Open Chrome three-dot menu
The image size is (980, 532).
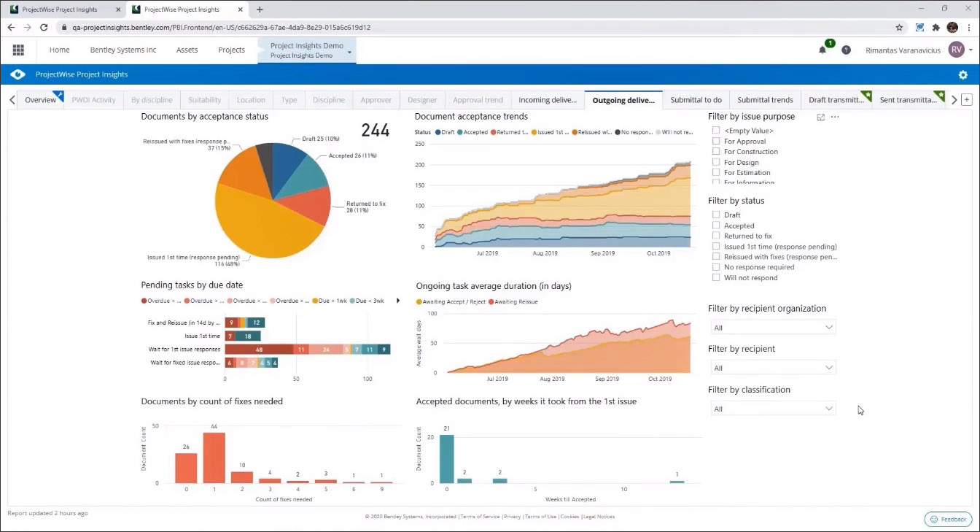pos(969,28)
